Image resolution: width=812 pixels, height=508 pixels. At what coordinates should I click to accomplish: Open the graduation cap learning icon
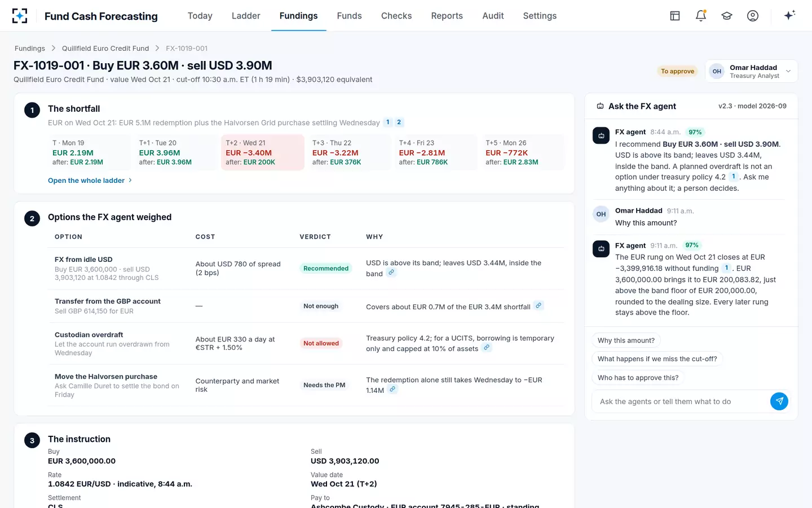(727, 16)
